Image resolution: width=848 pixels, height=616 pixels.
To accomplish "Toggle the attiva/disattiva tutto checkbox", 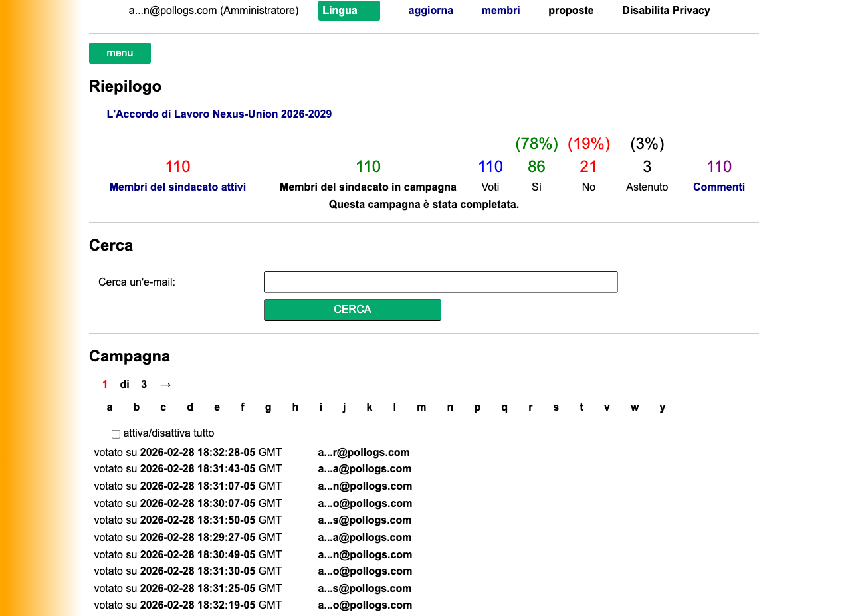I will (x=116, y=433).
